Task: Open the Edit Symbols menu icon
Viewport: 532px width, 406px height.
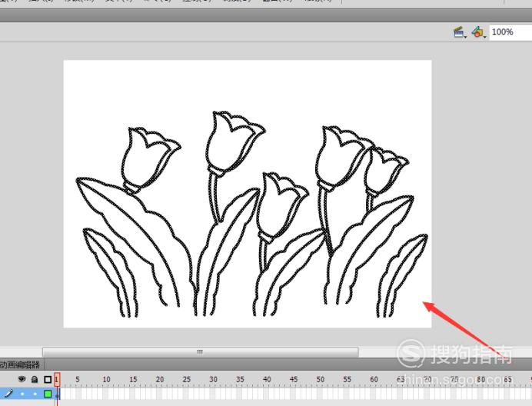Action: click(x=479, y=32)
